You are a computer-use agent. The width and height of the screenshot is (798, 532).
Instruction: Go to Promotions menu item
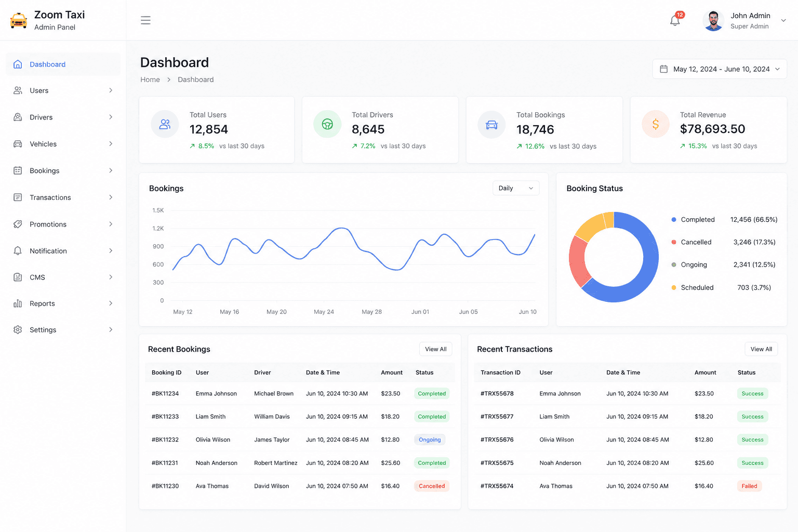63,224
